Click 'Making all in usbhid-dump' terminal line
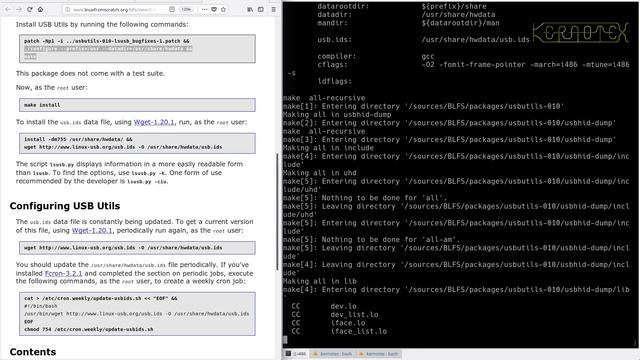The width and height of the screenshot is (640, 360). tap(337, 115)
